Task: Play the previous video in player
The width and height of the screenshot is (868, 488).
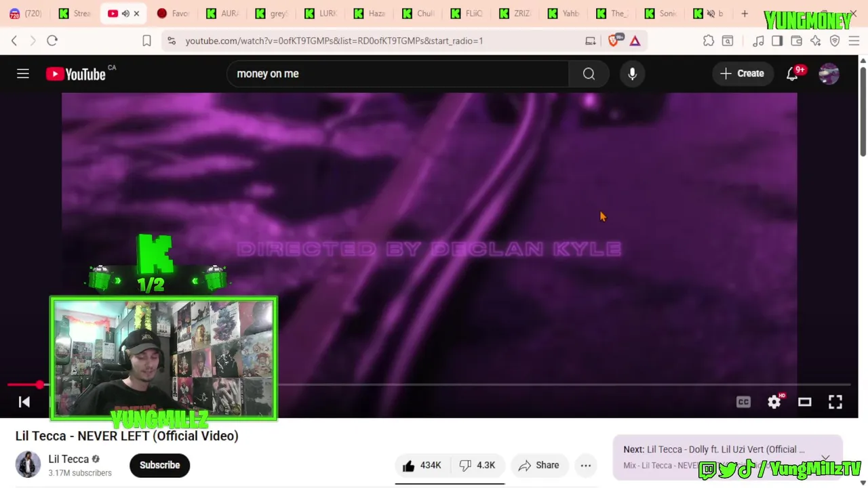Action: tap(24, 402)
